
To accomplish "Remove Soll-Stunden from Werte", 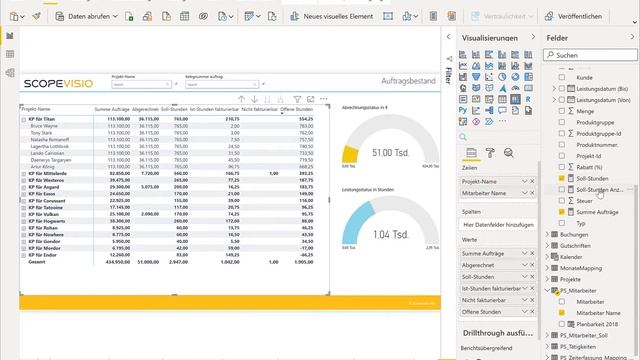I will point(532,276).
